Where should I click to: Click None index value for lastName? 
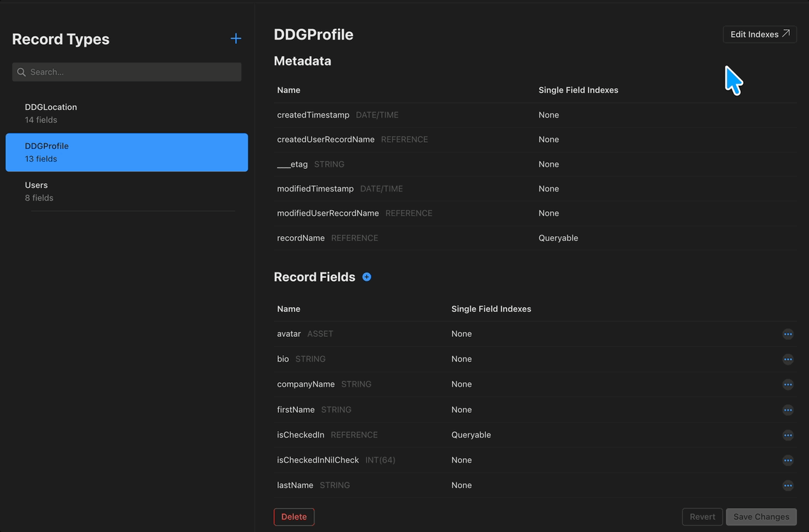461,486
